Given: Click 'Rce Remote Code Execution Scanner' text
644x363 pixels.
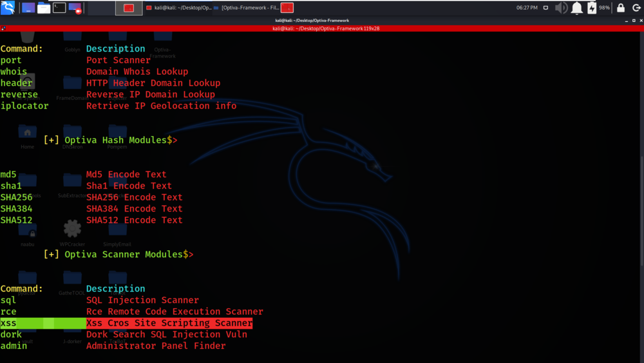Looking at the screenshot, I should (x=175, y=311).
